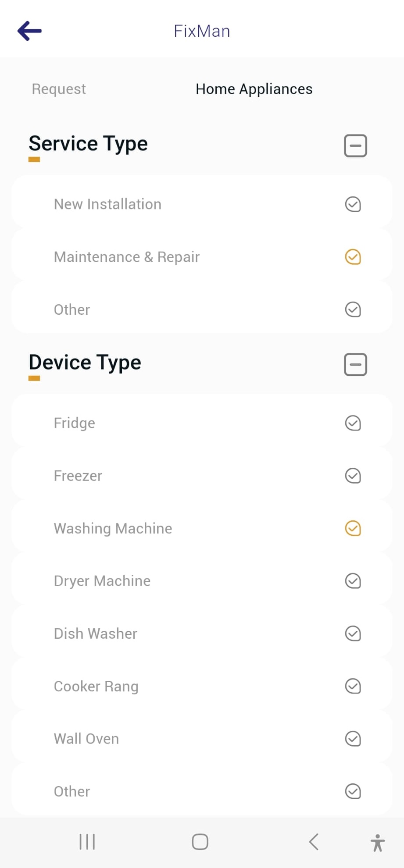Viewport: 404px width, 868px height.
Task: Open Android recent apps button
Action: click(87, 842)
